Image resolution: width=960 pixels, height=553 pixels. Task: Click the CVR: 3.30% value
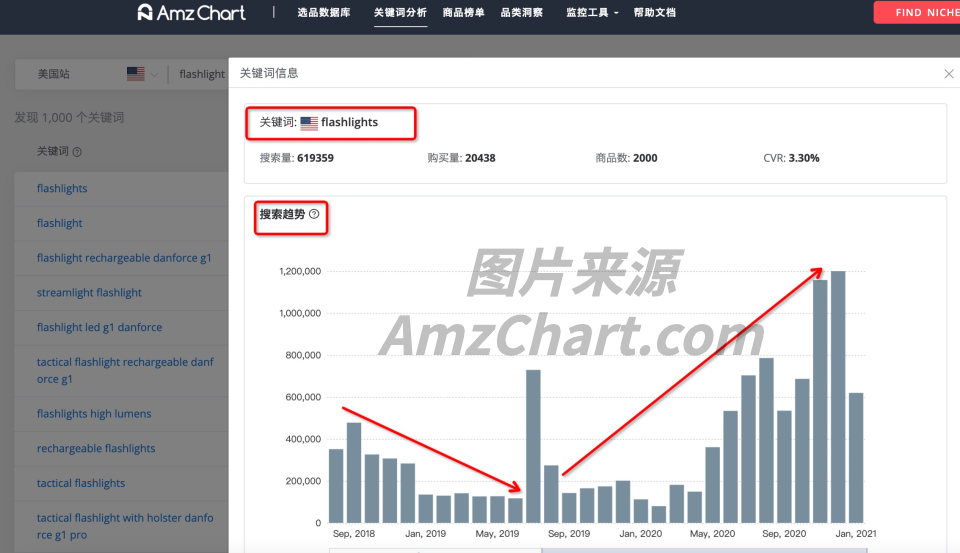[x=791, y=158]
